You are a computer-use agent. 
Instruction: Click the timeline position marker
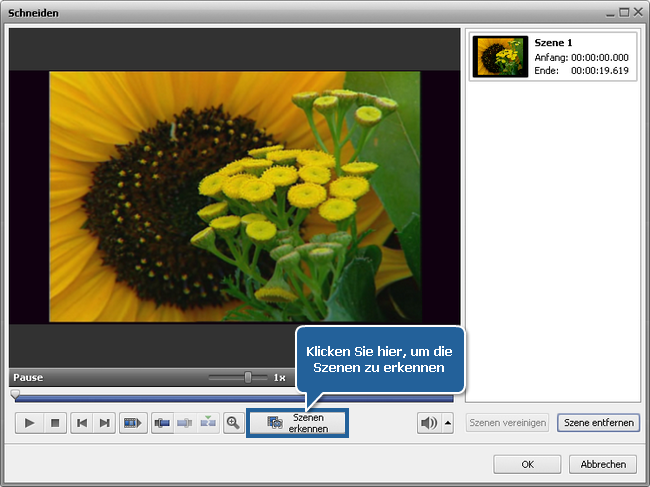[x=15, y=394]
